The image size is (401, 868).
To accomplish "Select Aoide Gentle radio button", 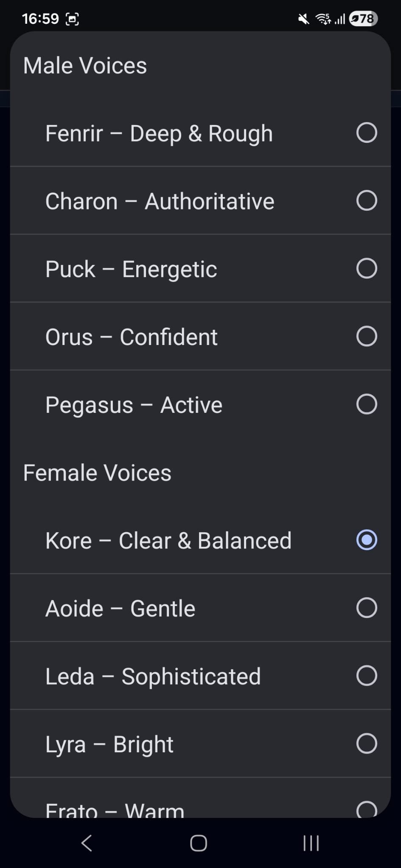I will point(367,608).
